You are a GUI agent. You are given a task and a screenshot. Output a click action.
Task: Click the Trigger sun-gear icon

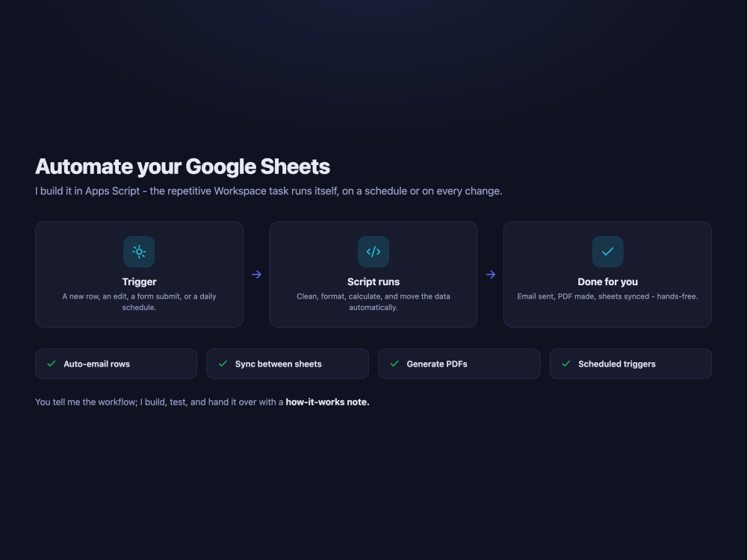point(139,252)
